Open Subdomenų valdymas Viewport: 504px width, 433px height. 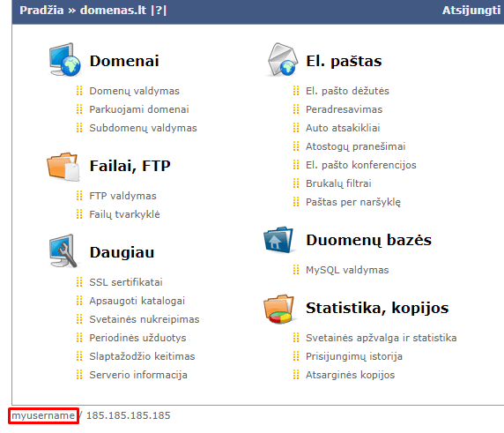[x=143, y=128]
